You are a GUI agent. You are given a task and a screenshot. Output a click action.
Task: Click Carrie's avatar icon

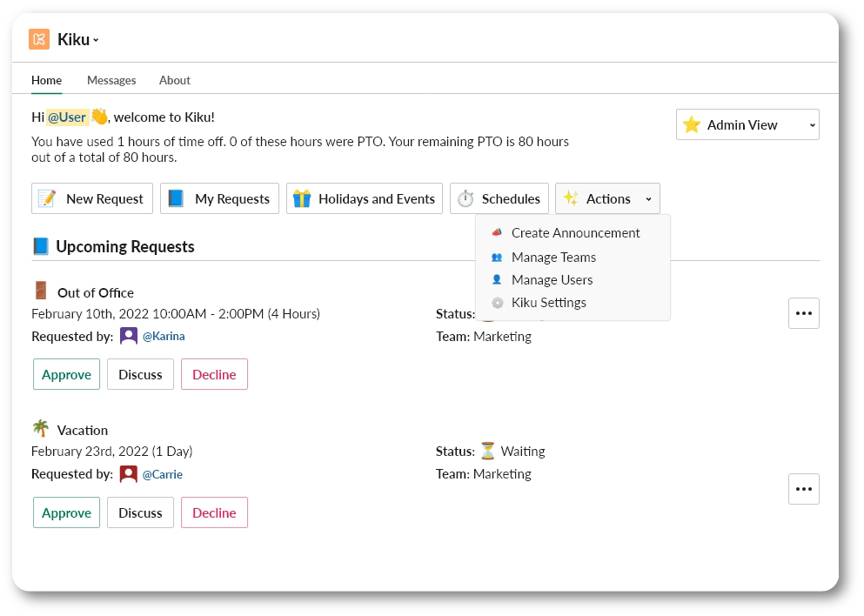coord(129,474)
